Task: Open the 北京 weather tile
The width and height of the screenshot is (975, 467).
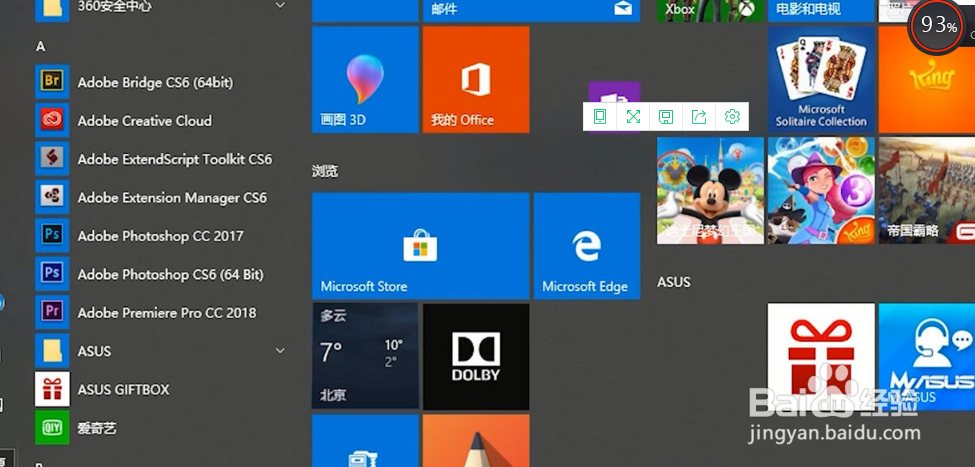Action: tap(365, 356)
